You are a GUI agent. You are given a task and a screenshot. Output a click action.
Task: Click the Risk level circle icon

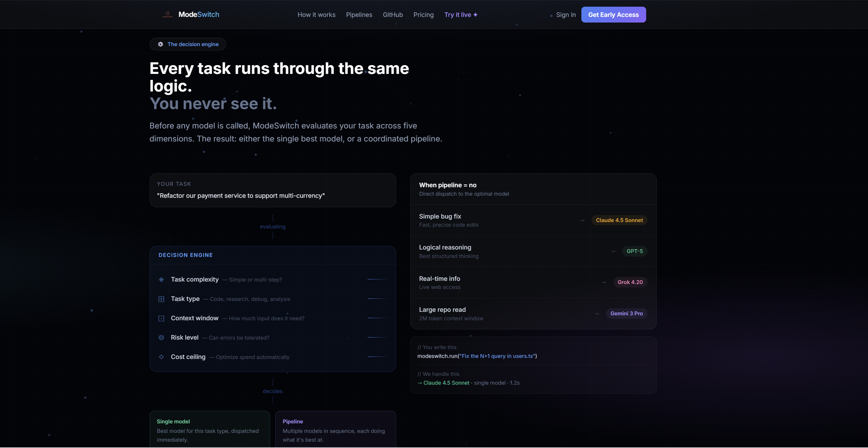pyautogui.click(x=161, y=337)
